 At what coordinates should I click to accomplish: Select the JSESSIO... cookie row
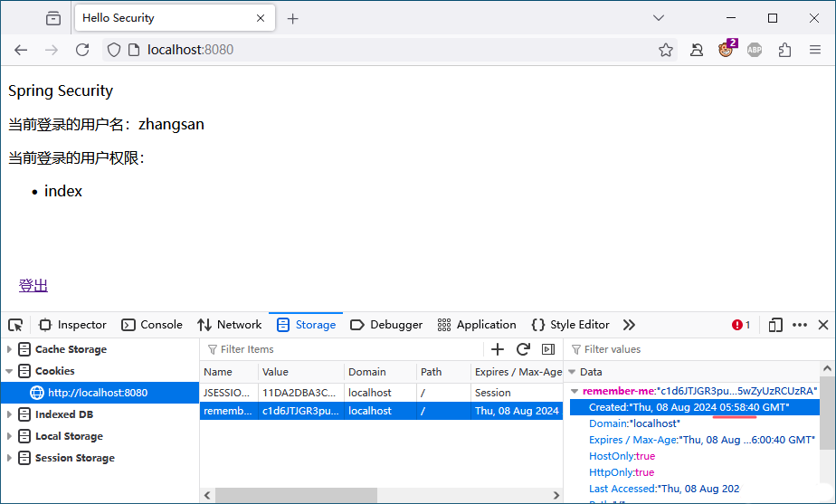[x=381, y=393]
